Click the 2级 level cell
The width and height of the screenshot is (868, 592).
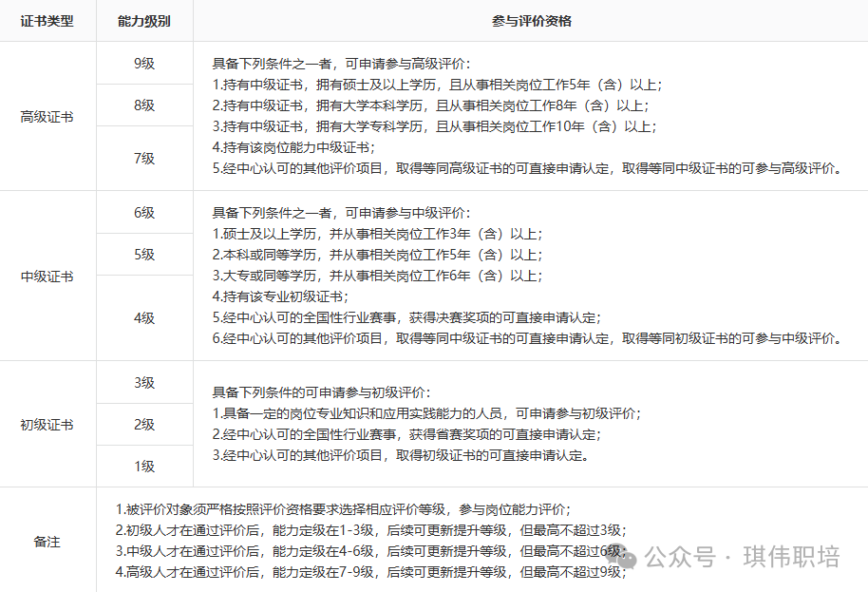tap(144, 425)
